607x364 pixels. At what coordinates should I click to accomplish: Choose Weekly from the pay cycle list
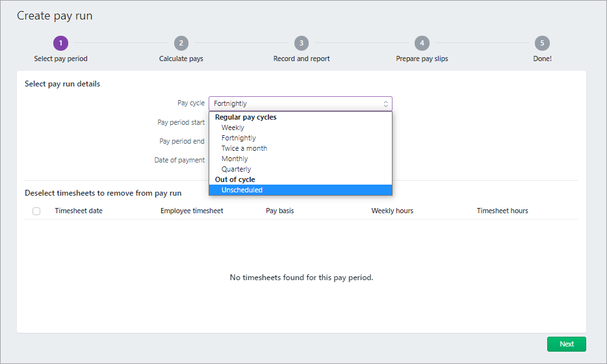click(x=233, y=128)
